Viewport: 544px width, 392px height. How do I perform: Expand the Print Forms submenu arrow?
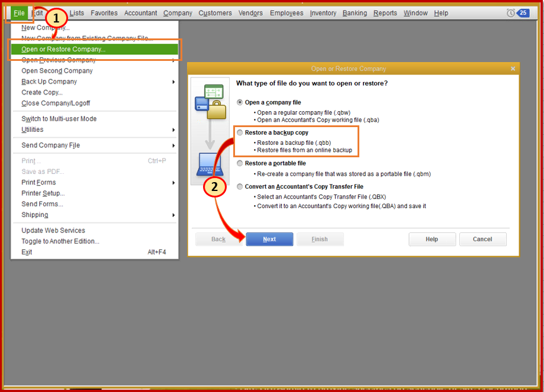pyautogui.click(x=173, y=183)
